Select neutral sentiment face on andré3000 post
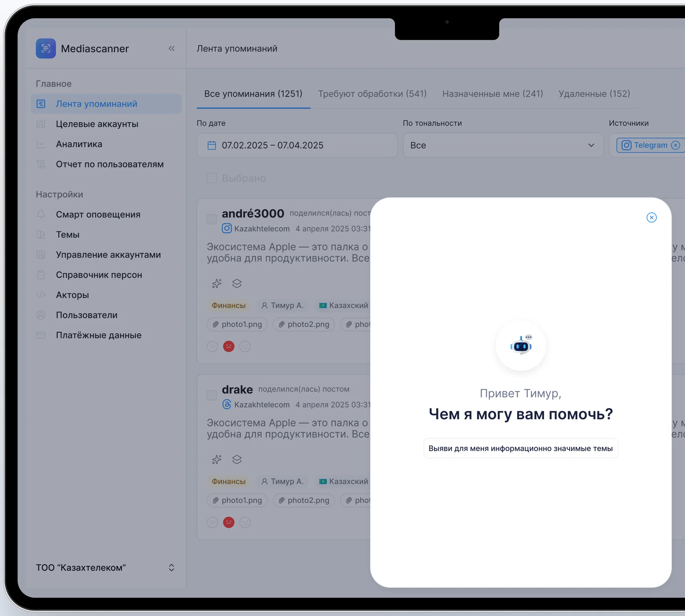Screen dimensions: 685x616 (x=212, y=346)
